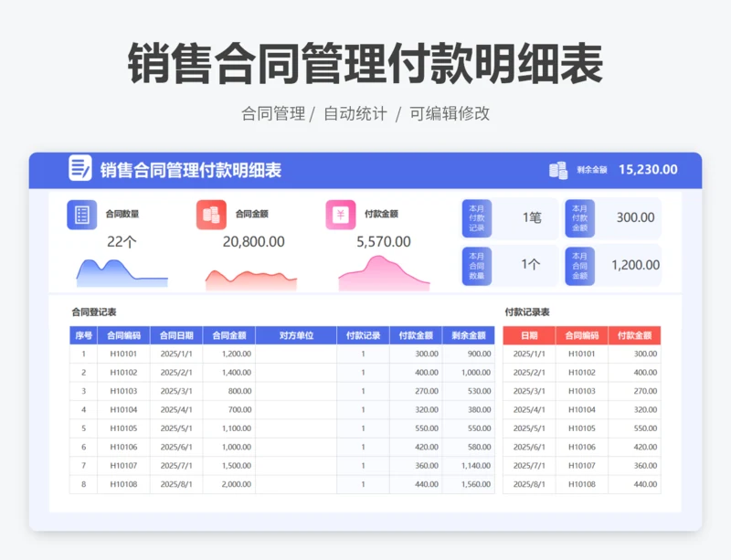This screenshot has width=731, height=560.
Task: Select the 700.00 contract amount cell
Action: click(229, 410)
